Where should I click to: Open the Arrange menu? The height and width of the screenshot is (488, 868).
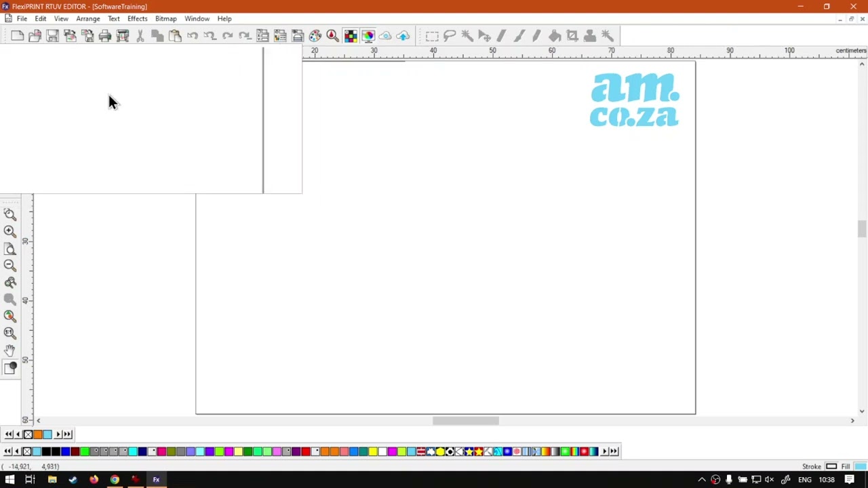click(88, 18)
